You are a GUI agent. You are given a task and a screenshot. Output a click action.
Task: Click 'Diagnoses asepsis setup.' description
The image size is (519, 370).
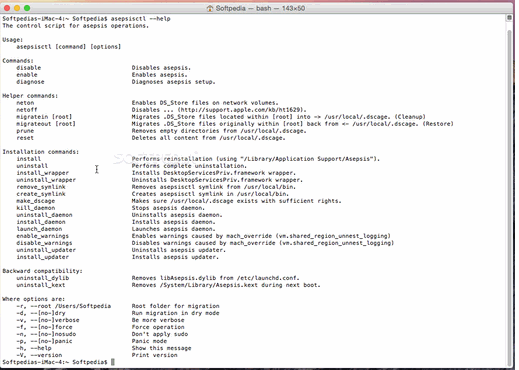(173, 82)
